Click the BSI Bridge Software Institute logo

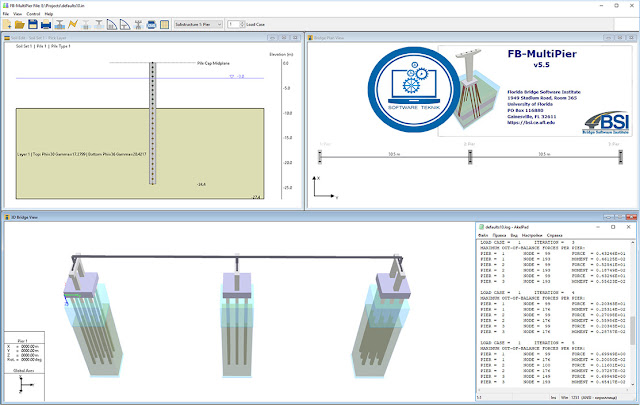click(607, 122)
